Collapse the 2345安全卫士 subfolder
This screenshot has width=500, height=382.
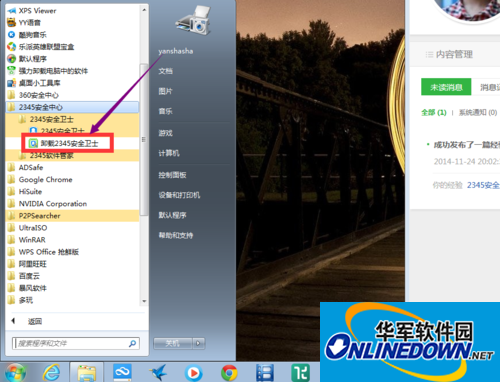[72, 119]
